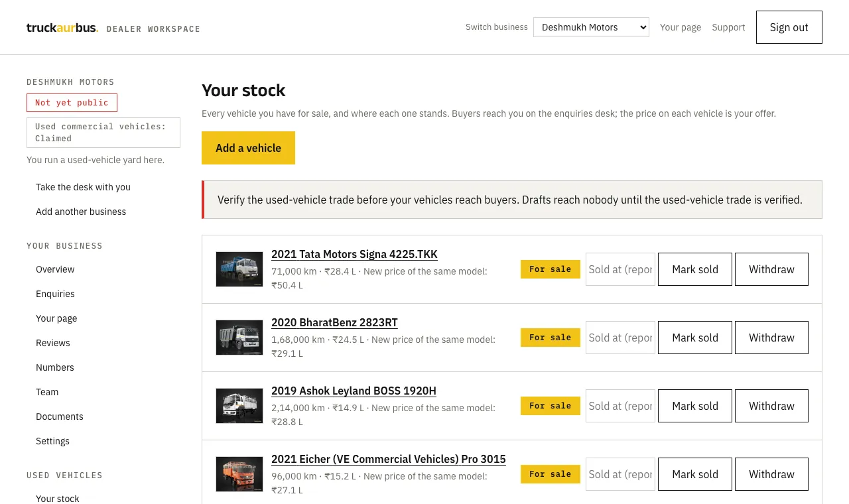Open the Support link
849x504 pixels.
[728, 27]
